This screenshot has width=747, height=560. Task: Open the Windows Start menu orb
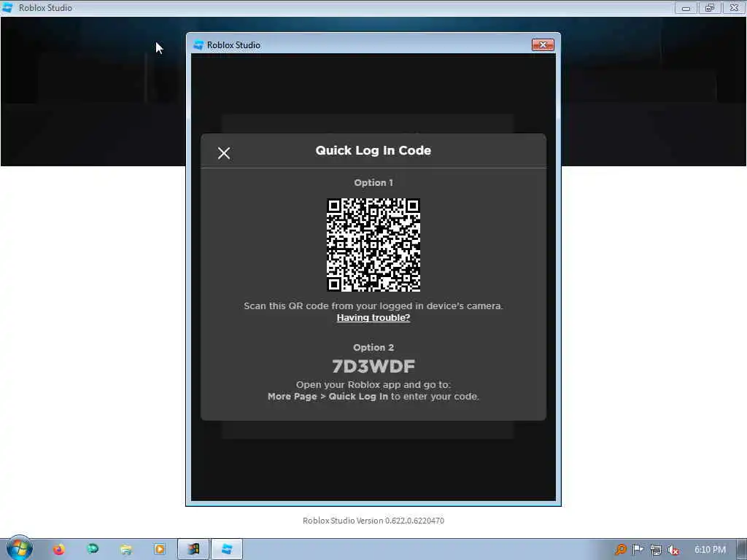[19, 548]
